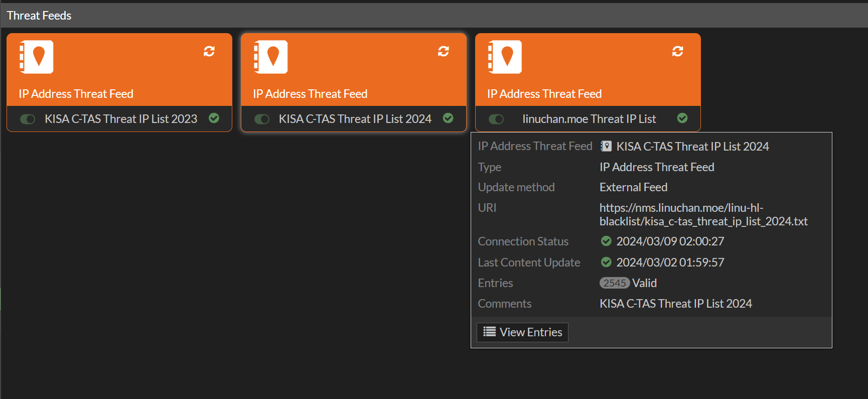Click the Type value IP Address Threat Feed

[657, 167]
